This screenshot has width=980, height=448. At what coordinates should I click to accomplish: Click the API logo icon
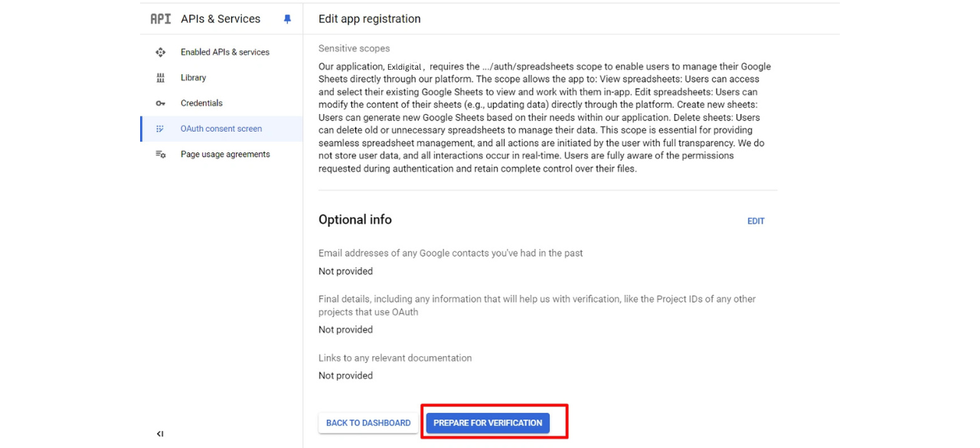[161, 19]
